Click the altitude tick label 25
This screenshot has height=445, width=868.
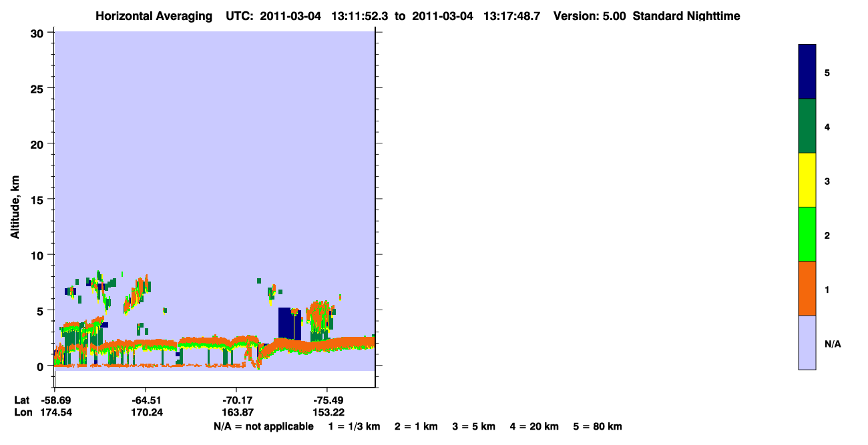(39, 89)
